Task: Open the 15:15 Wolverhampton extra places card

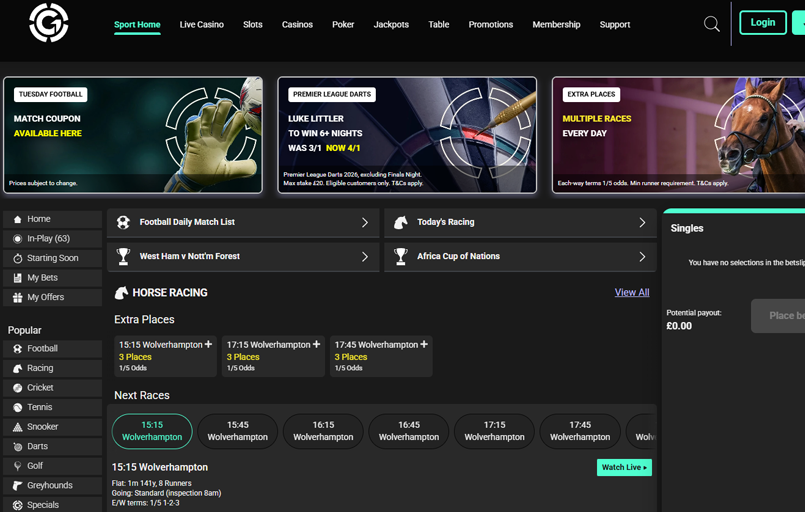Action: coord(165,356)
